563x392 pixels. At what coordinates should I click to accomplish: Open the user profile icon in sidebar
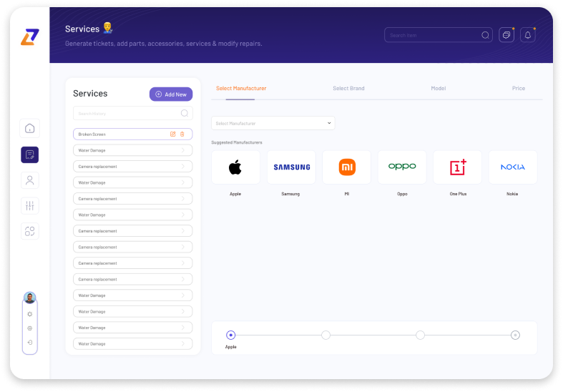(x=30, y=180)
